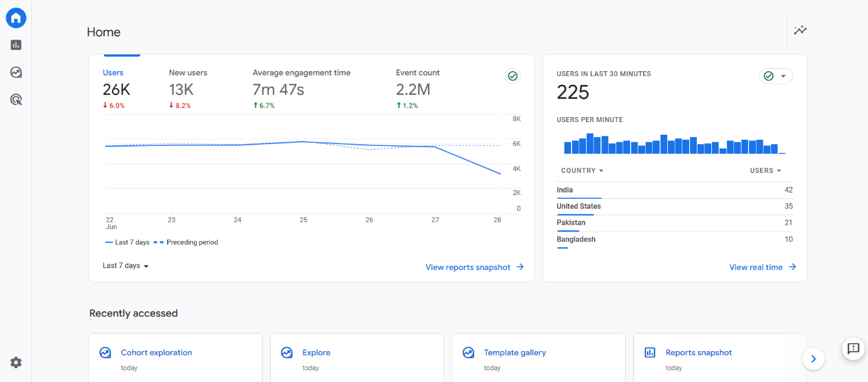Open the Explore section icon
The height and width of the screenshot is (382, 868).
click(16, 72)
